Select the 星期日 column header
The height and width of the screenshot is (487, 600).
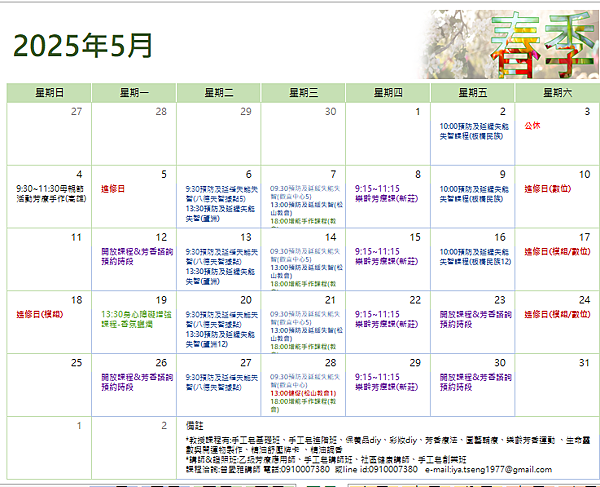point(49,93)
